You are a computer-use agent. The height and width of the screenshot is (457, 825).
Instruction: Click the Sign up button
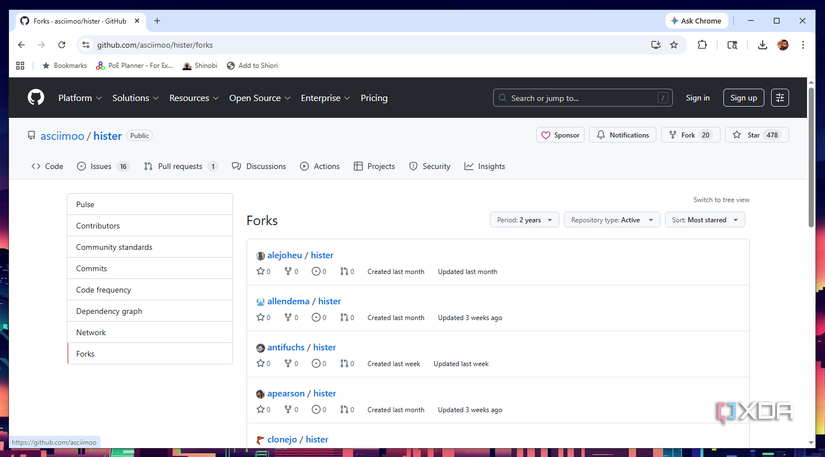pos(743,98)
